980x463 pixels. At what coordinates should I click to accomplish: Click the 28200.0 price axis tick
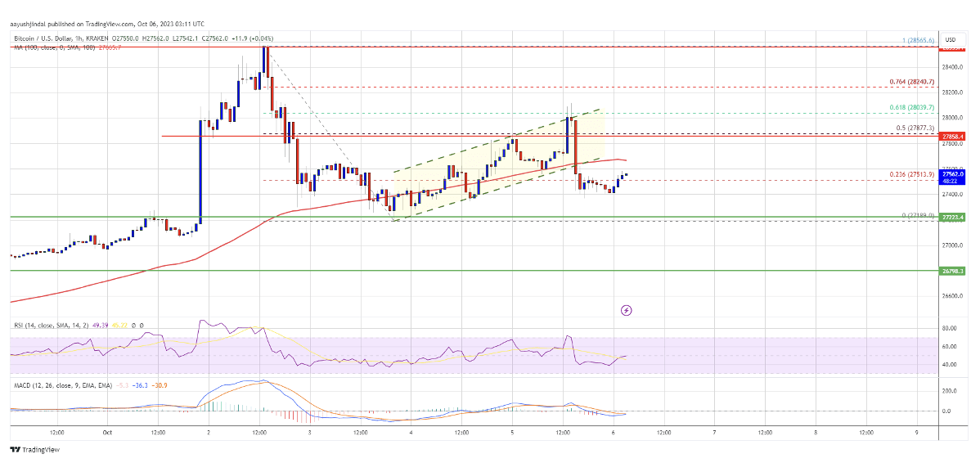(954, 92)
